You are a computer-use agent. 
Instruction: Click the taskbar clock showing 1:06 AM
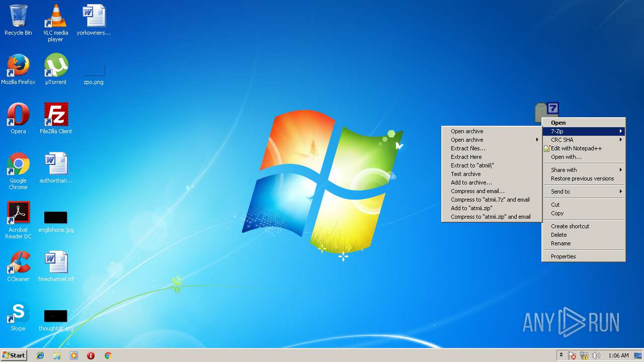pyautogui.click(x=618, y=355)
